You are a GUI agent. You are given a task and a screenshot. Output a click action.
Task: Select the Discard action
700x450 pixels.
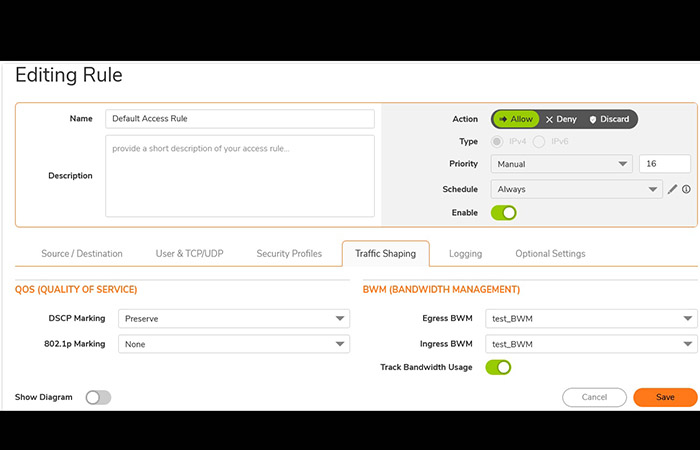(609, 119)
